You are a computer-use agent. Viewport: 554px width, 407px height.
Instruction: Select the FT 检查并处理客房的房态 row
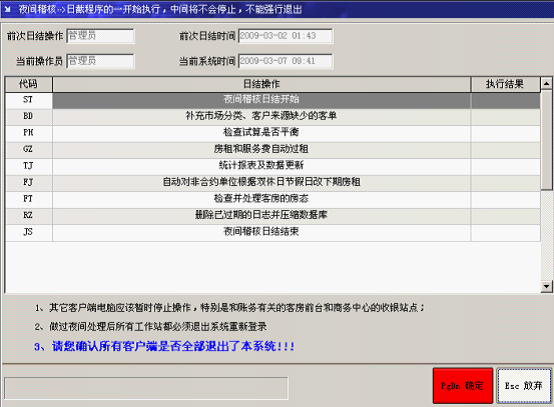pyautogui.click(x=272, y=199)
